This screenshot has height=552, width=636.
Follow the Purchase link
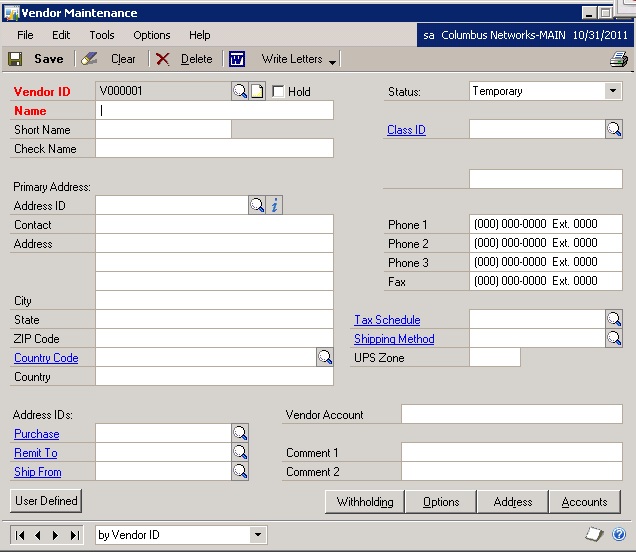tap(37, 434)
